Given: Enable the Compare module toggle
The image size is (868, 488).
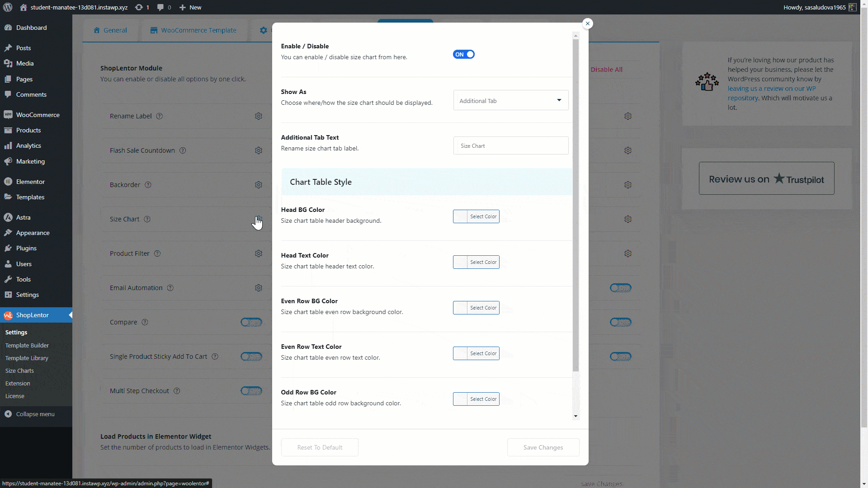Looking at the screenshot, I should [x=251, y=322].
